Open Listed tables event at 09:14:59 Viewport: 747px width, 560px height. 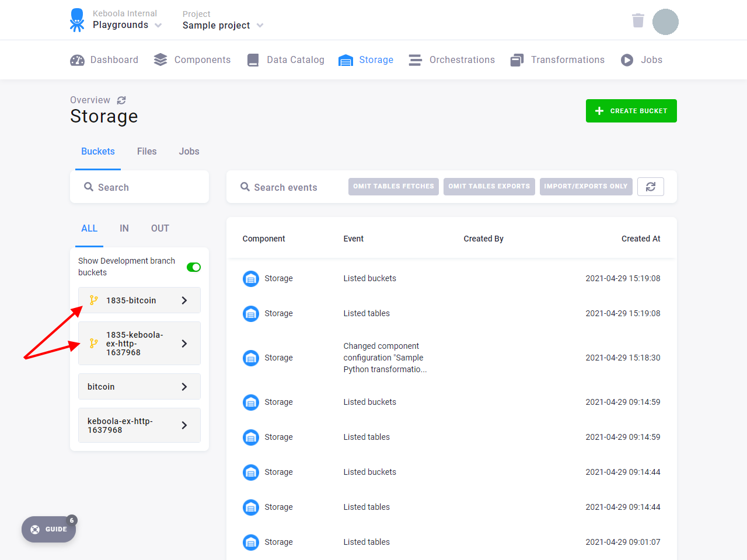click(366, 437)
